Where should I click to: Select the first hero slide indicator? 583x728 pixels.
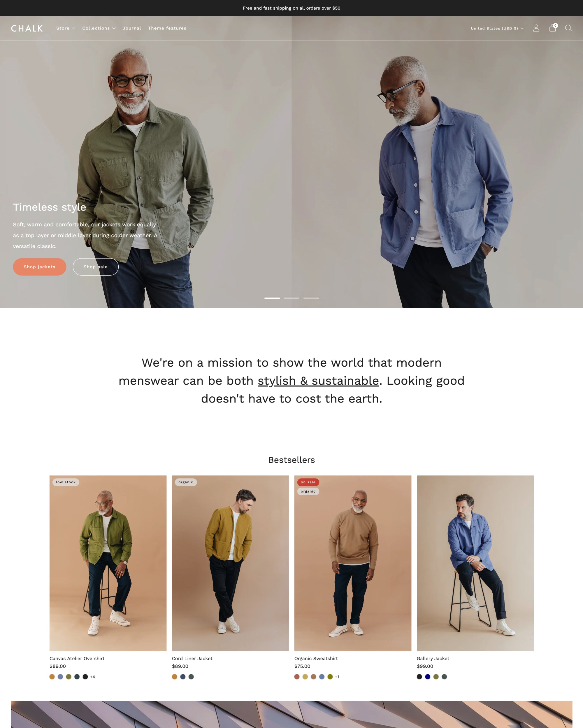(272, 298)
